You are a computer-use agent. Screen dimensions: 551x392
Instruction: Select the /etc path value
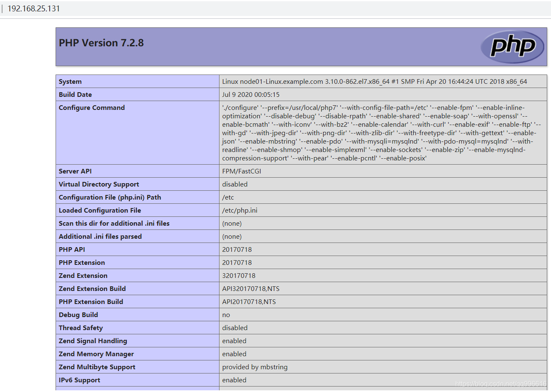point(228,197)
